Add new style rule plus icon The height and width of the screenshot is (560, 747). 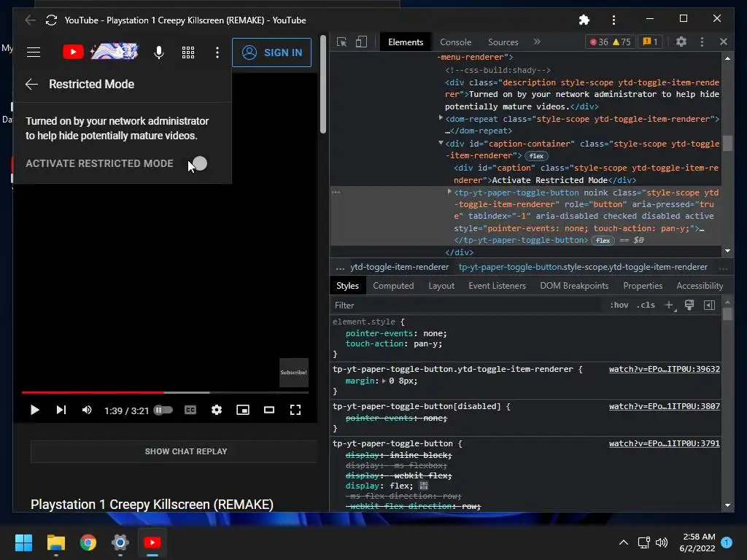670,306
